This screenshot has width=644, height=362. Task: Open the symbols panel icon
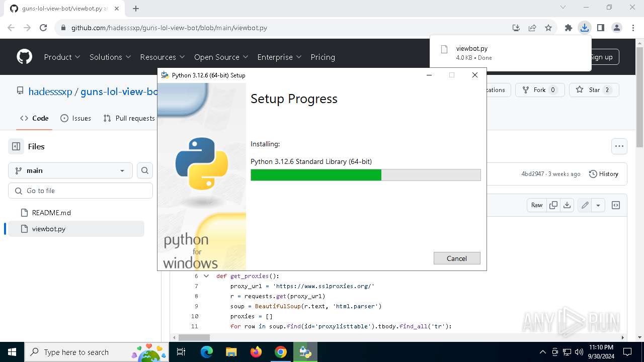click(x=615, y=205)
